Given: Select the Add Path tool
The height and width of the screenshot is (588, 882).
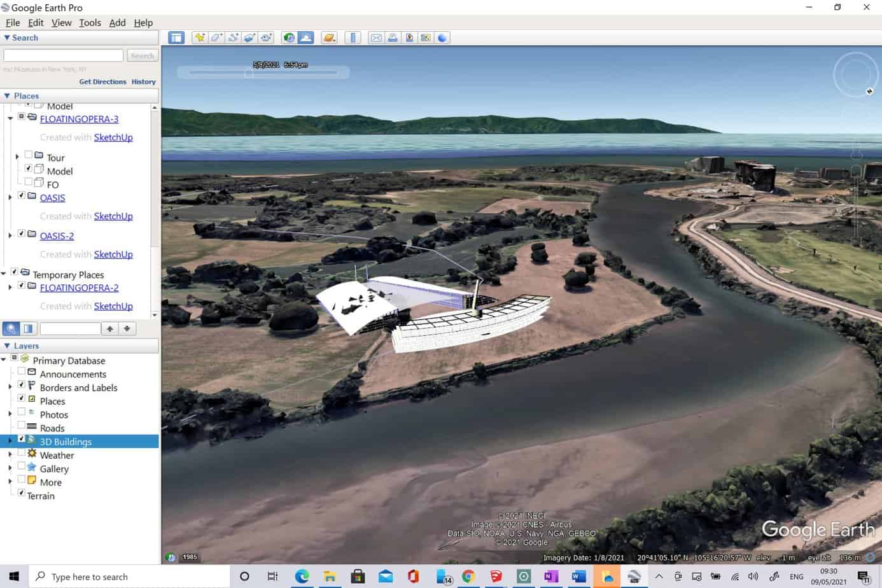Looking at the screenshot, I should [x=233, y=38].
